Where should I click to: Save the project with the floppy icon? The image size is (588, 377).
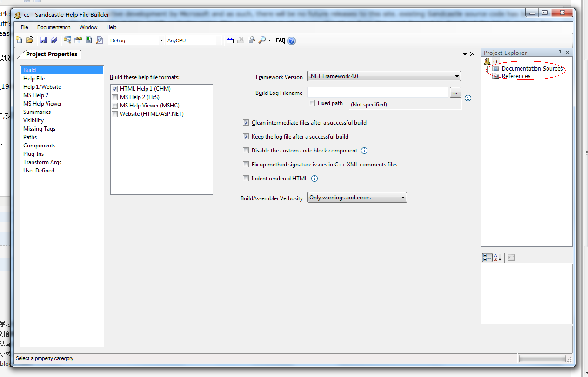[x=43, y=40]
